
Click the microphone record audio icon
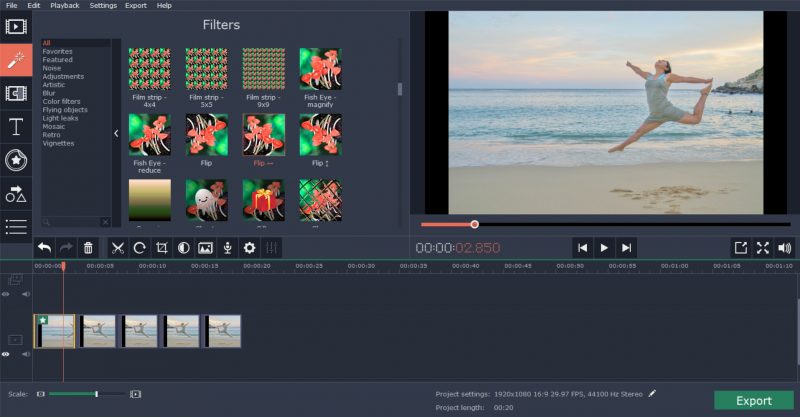tap(228, 248)
